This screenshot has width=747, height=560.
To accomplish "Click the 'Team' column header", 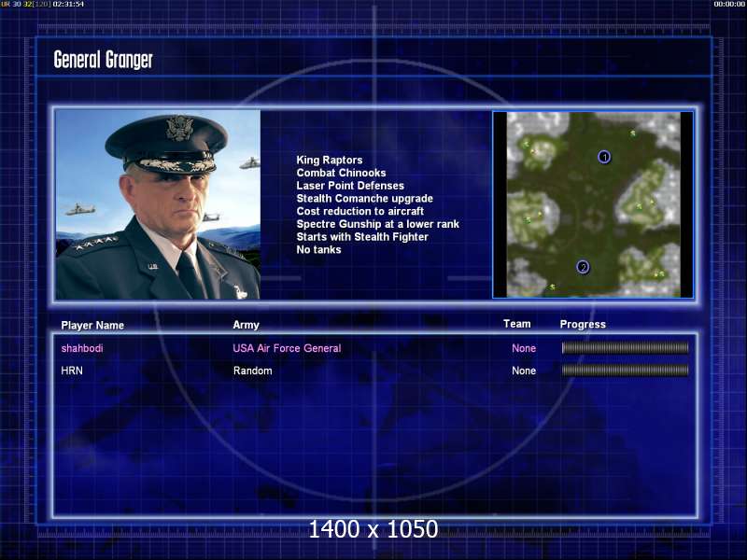I will pos(517,324).
